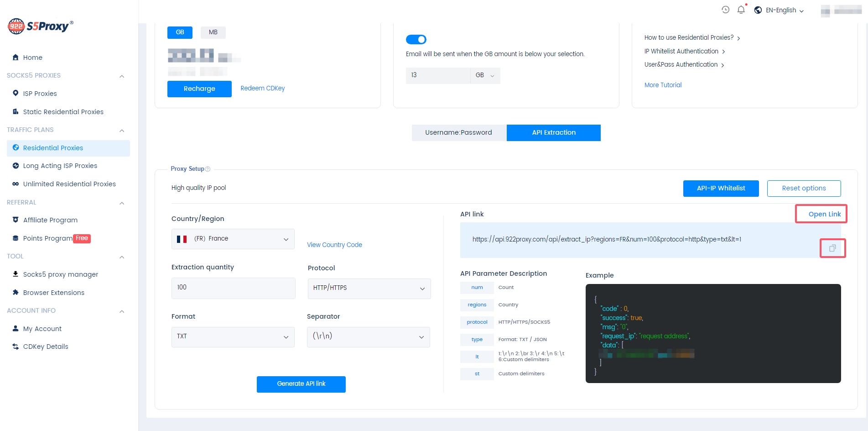Open the Protocol HTTP/HTTPS dropdown
868x431 pixels.
pos(369,288)
